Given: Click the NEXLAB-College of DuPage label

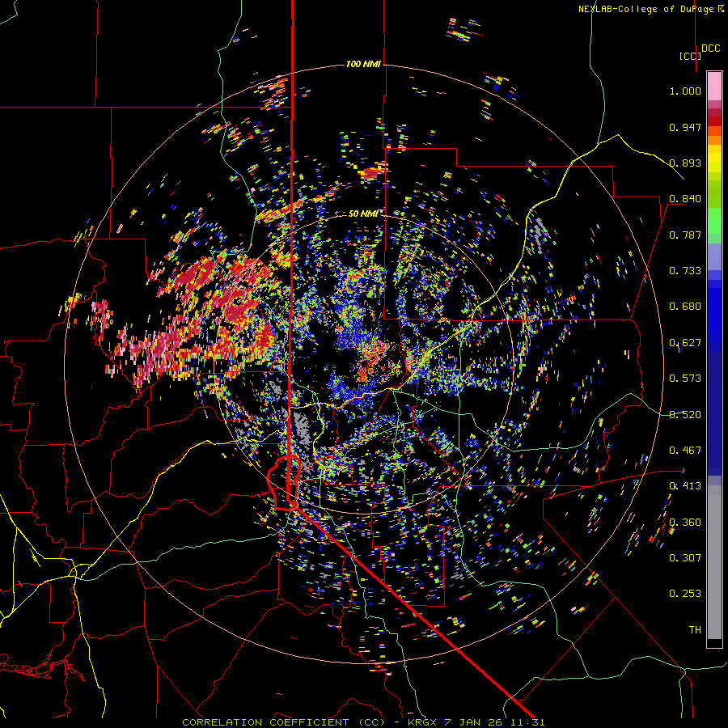Looking at the screenshot, I should 651,9.
